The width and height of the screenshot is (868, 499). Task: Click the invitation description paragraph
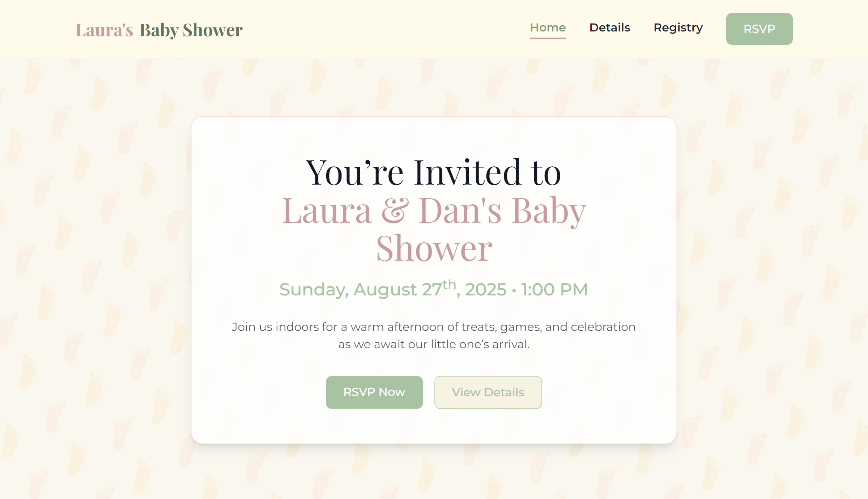click(434, 336)
